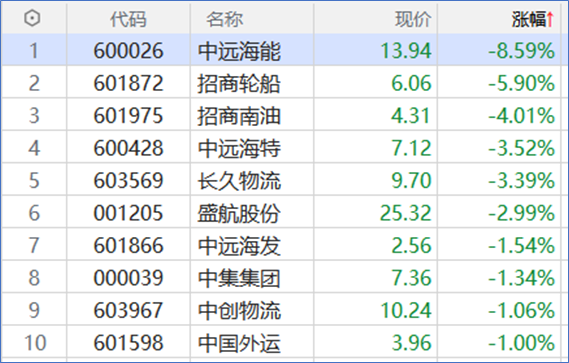
Task: Click the -8.59% change value
Action: tap(521, 51)
